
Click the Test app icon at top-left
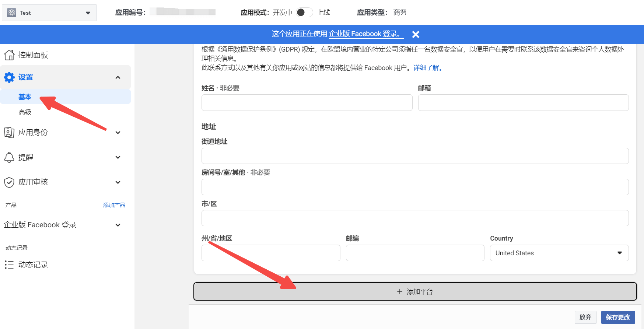click(12, 13)
